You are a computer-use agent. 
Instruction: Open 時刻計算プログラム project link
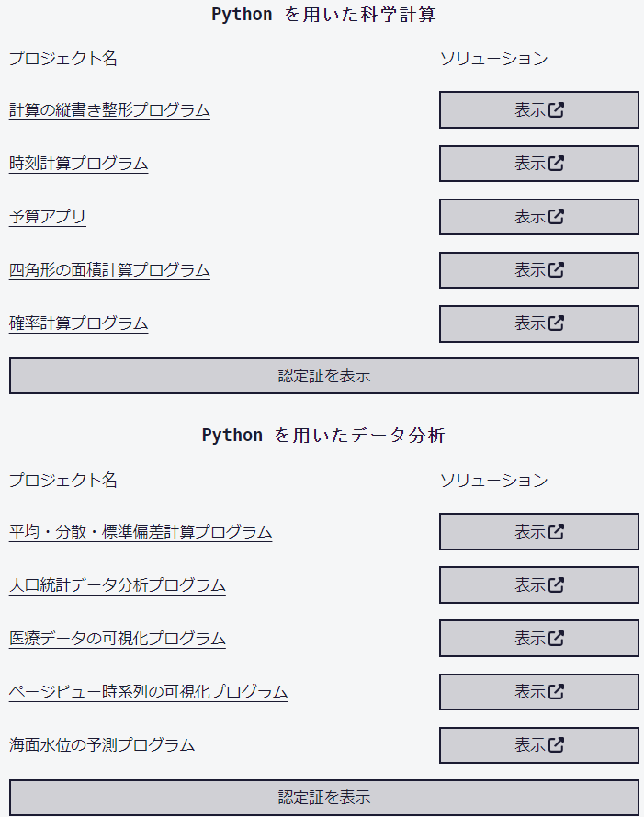tap(79, 163)
